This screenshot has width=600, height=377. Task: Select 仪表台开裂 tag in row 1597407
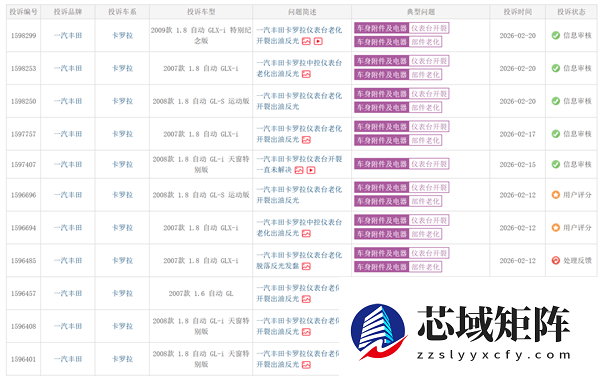coord(429,164)
